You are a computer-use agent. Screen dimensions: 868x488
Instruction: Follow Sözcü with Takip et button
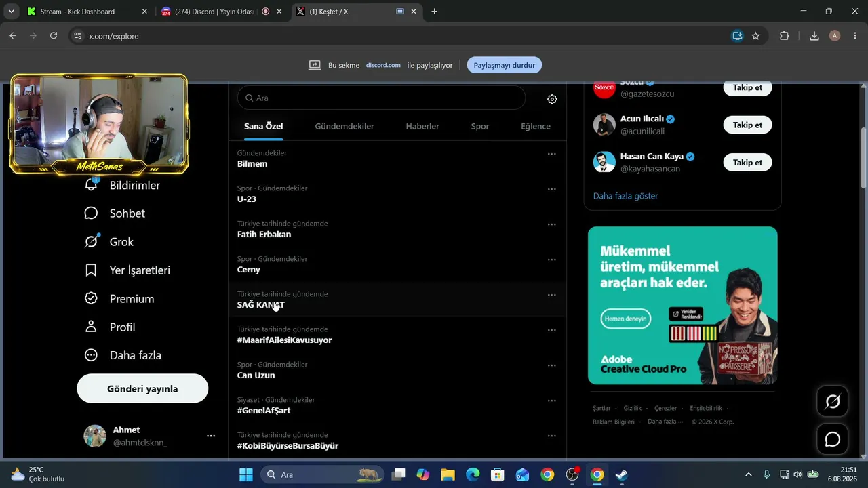pyautogui.click(x=747, y=88)
